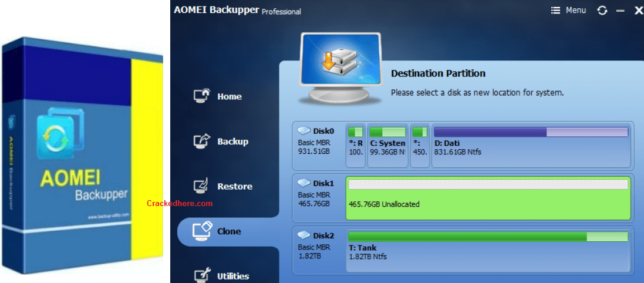The width and height of the screenshot is (644, 283).
Task: Click the Home monitor icon
Action: point(202,96)
